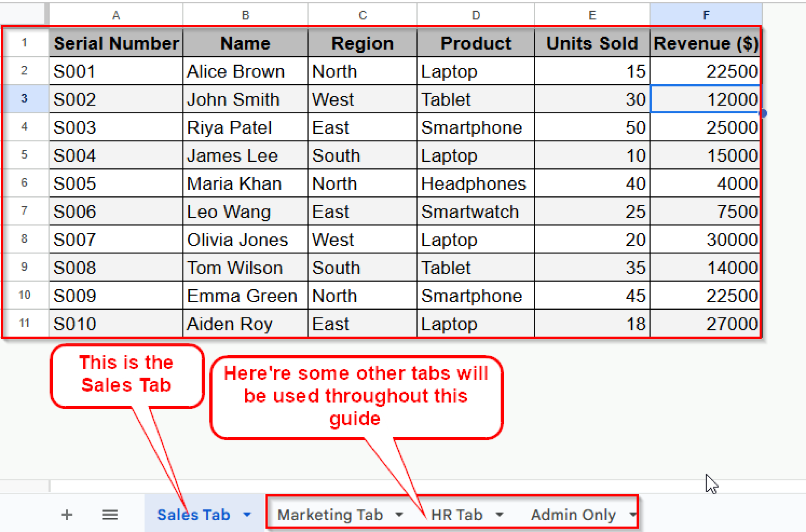Expand the Marketing Tab dropdown arrow
The height and width of the screenshot is (532, 806).
click(x=399, y=515)
